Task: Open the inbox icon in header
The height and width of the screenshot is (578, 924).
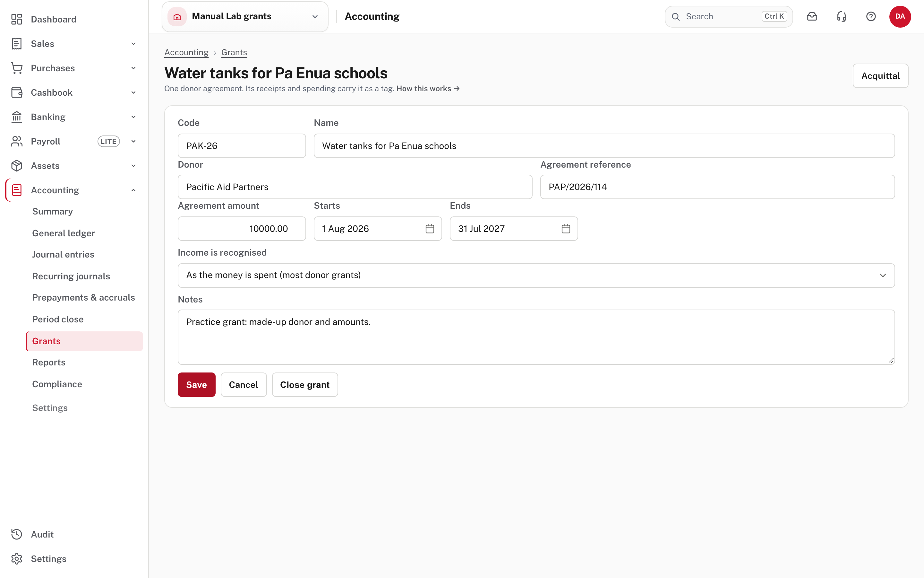Action: coord(812,16)
